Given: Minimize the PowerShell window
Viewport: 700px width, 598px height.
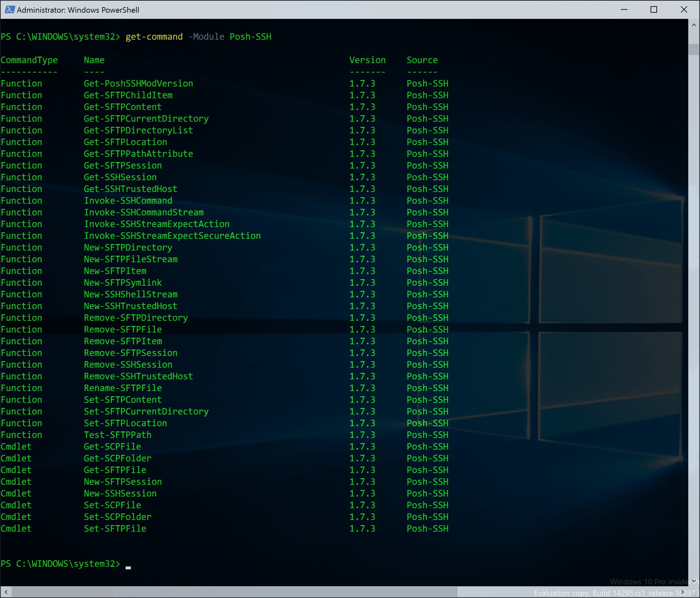Looking at the screenshot, I should pos(624,9).
